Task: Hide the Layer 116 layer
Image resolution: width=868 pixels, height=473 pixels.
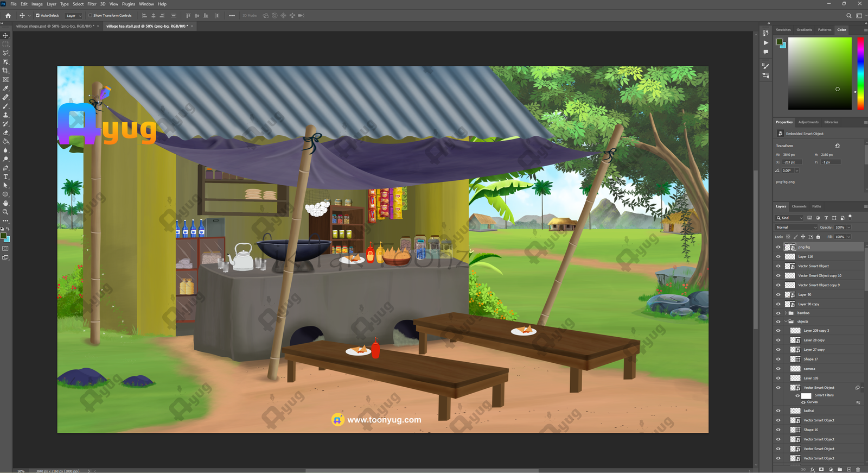Action: 778,257
